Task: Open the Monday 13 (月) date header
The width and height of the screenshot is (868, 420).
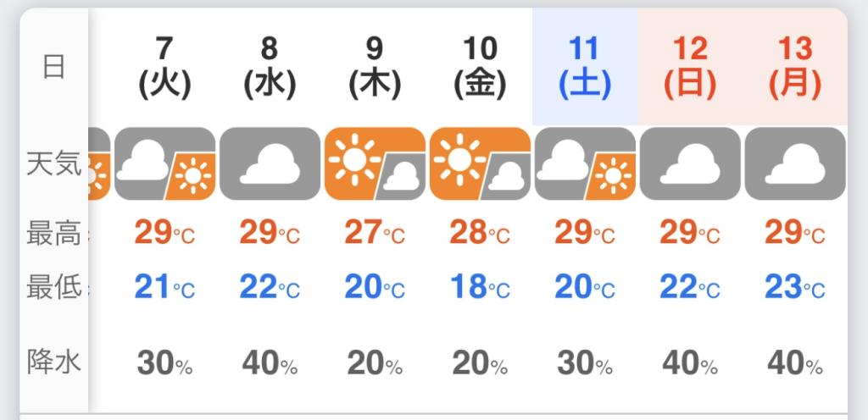Action: 795,66
